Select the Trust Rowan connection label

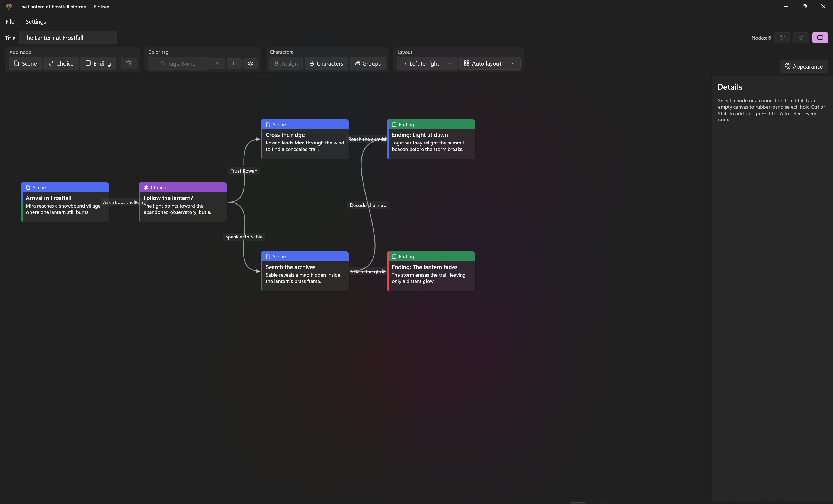pos(244,171)
